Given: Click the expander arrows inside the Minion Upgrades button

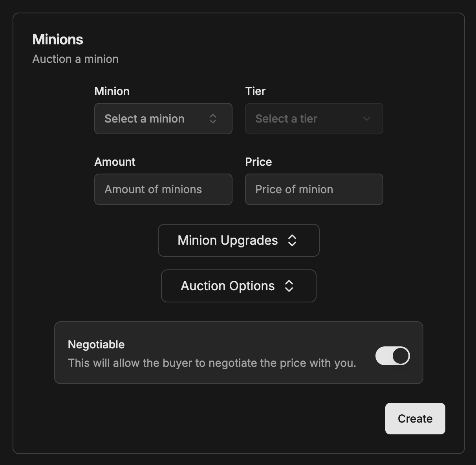Looking at the screenshot, I should 292,240.
